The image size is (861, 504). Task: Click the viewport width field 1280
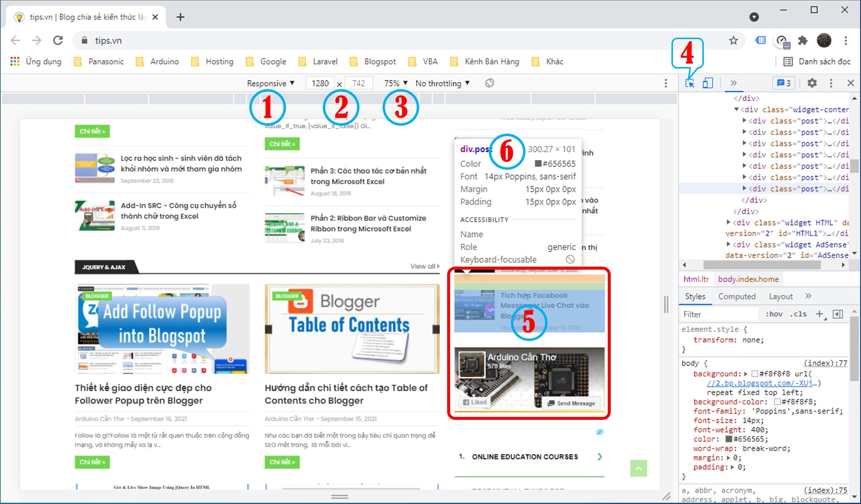[320, 83]
